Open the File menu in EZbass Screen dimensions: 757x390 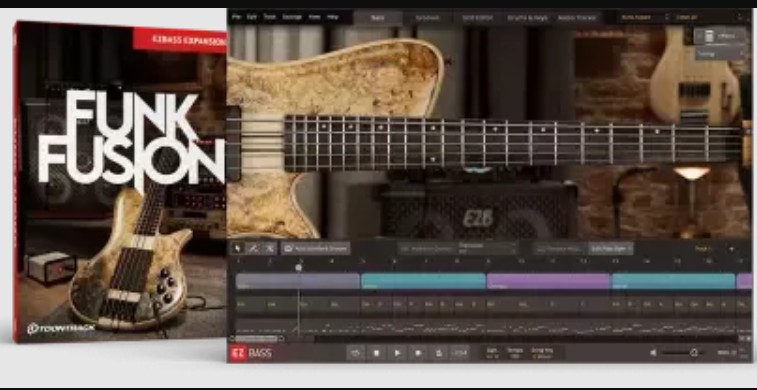(x=236, y=17)
